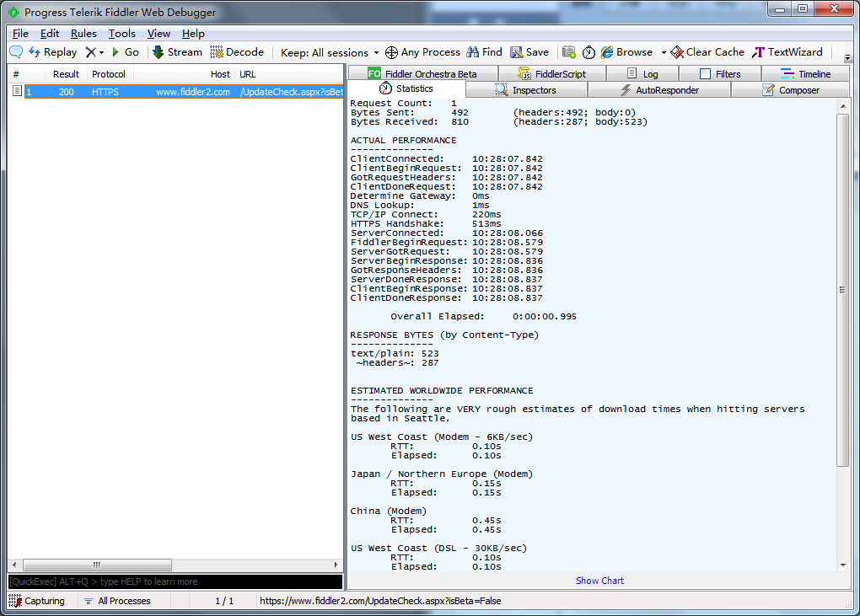Switch to the Log tab
This screenshot has width=860, height=616.
coord(642,73)
